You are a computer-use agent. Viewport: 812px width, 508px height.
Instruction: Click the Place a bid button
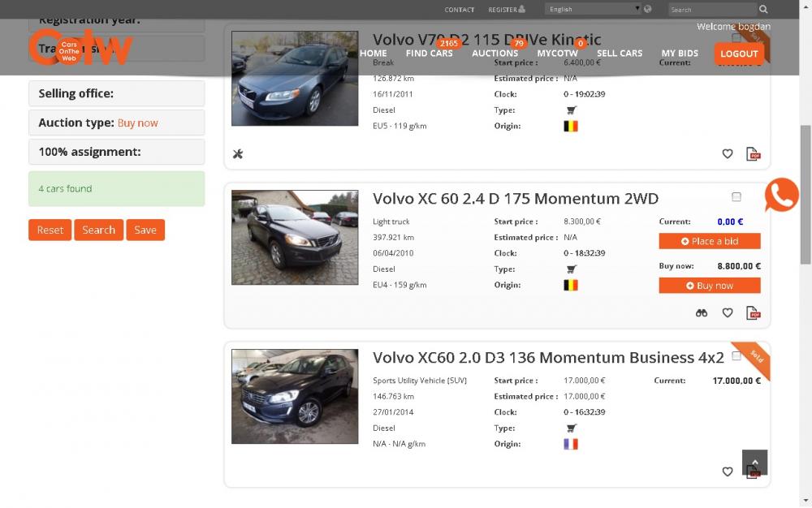[710, 241]
